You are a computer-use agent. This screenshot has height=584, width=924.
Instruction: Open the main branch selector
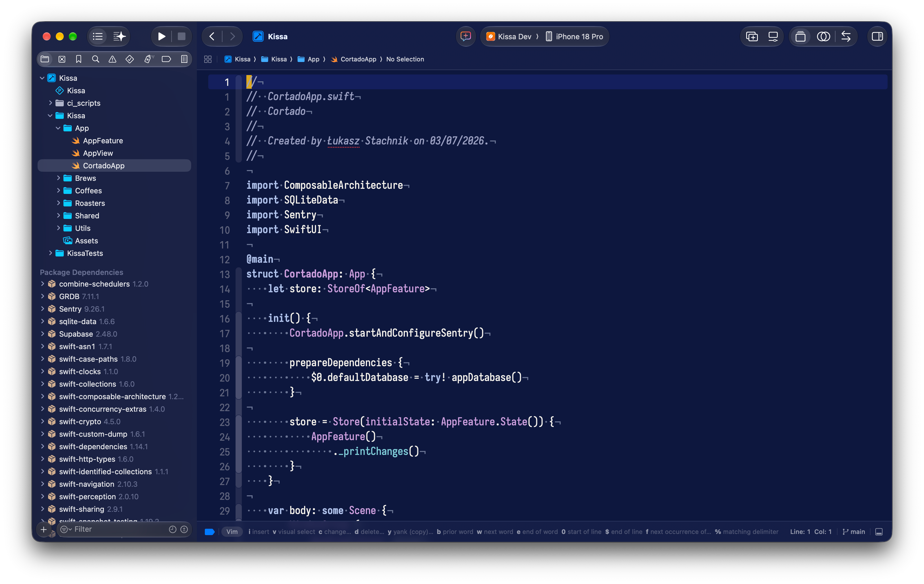tap(854, 532)
